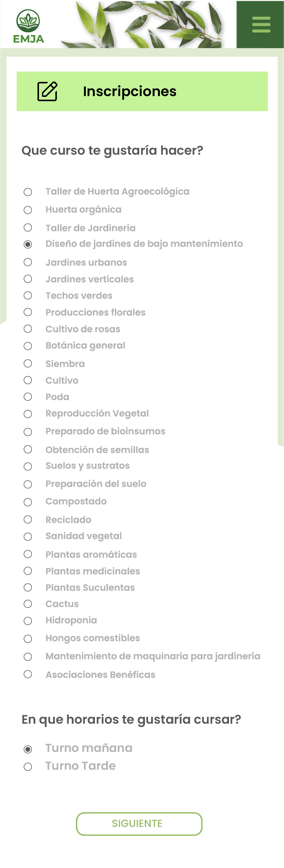Select Botánica general option
This screenshot has height=868, width=284.
28,346
